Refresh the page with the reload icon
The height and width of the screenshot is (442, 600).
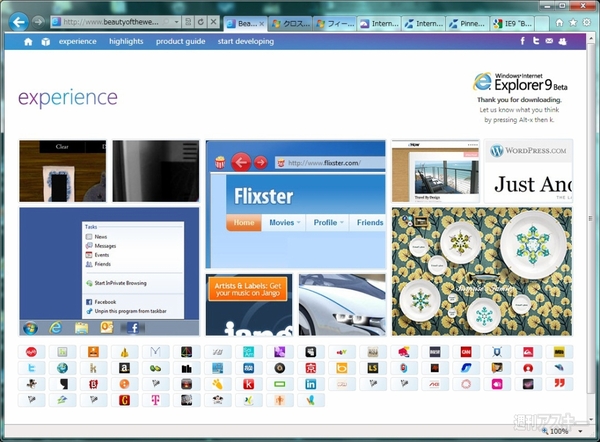[201, 22]
